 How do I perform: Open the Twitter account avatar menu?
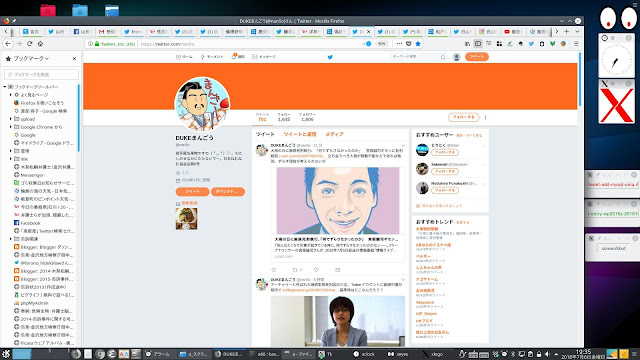point(457,57)
